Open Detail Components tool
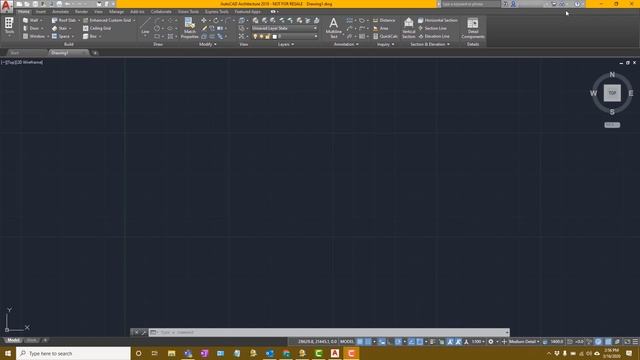The height and width of the screenshot is (360, 640). click(x=473, y=28)
